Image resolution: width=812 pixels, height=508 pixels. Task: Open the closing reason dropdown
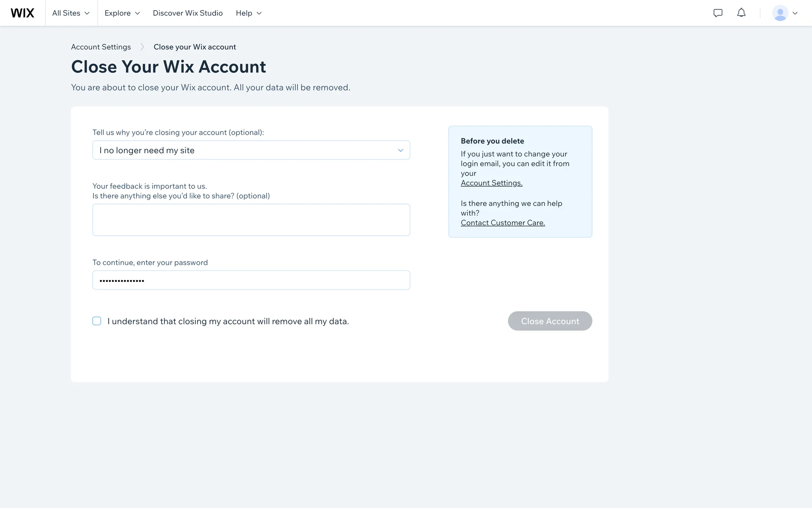pos(251,150)
